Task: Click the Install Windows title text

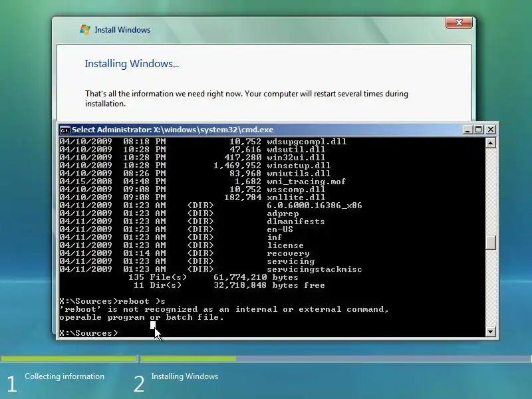Action: [122, 30]
